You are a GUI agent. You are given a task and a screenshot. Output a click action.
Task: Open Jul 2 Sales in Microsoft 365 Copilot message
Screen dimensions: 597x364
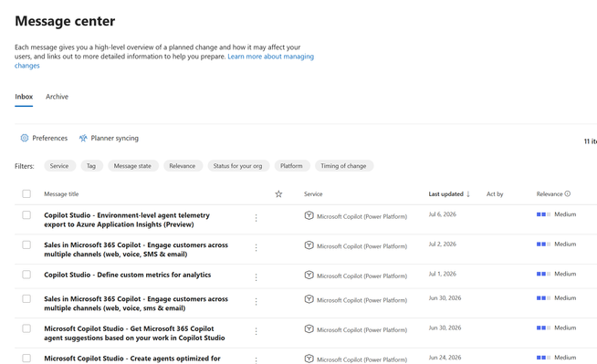pyautogui.click(x=136, y=250)
